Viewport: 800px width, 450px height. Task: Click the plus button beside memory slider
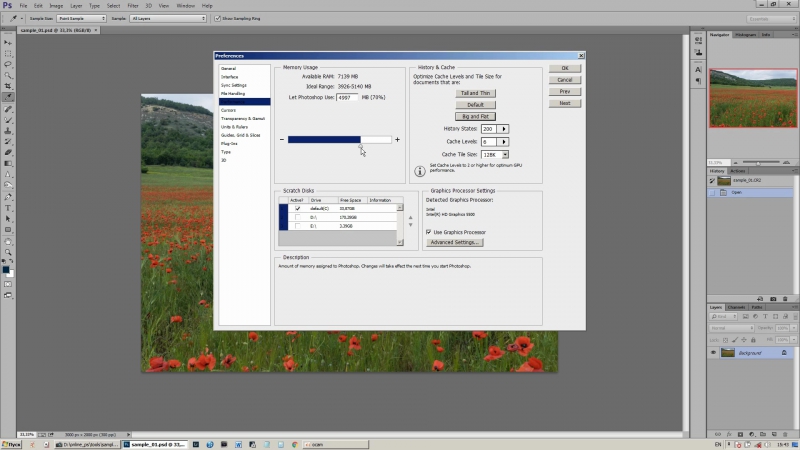pos(397,139)
